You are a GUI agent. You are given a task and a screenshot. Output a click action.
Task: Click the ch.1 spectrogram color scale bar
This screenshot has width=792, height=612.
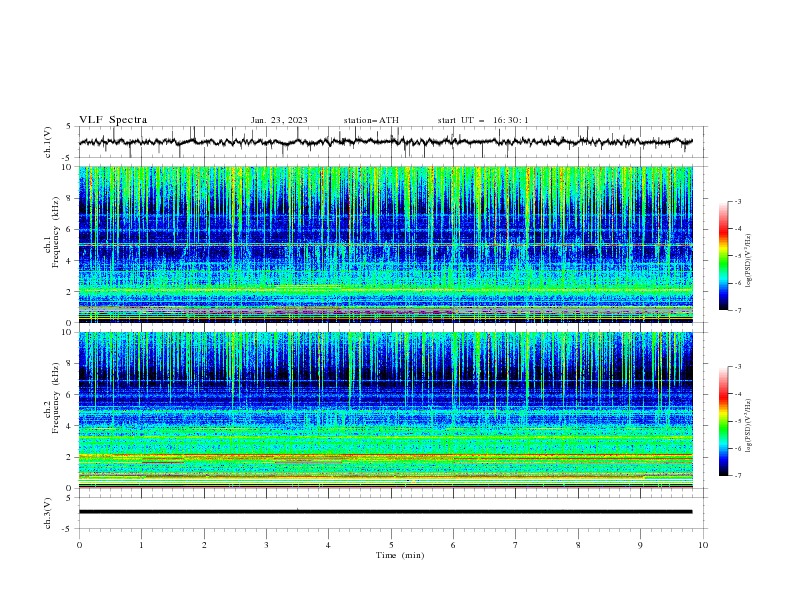[x=723, y=256]
